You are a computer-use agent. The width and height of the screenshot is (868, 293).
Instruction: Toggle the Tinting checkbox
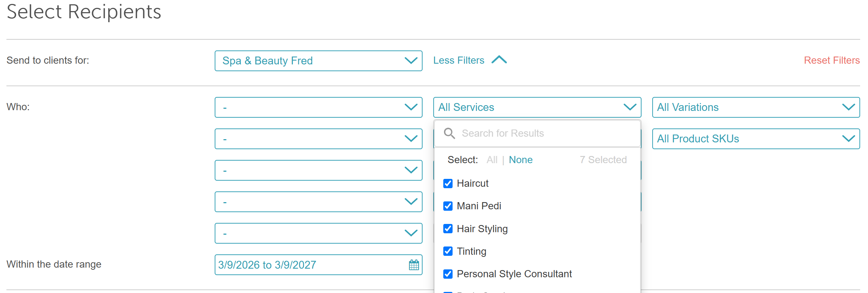coord(448,251)
